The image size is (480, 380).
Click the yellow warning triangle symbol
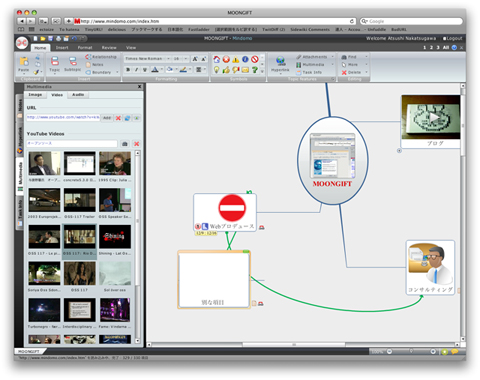pos(236,59)
